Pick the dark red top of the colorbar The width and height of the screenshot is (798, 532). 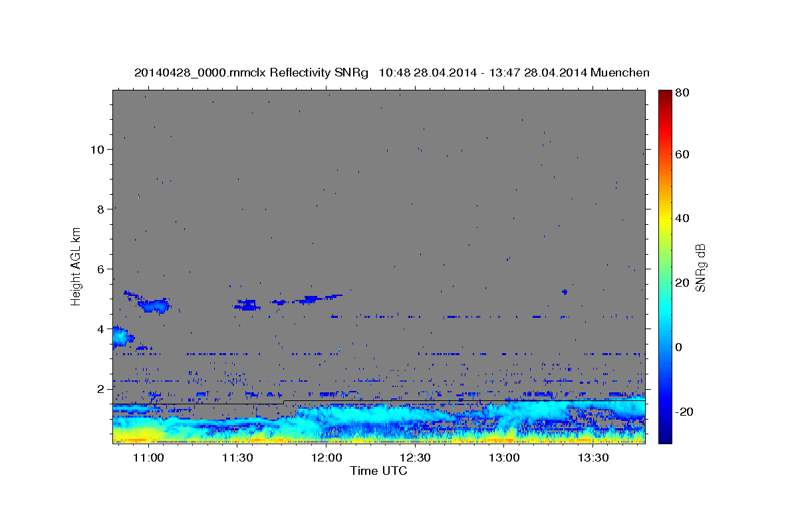[664, 94]
